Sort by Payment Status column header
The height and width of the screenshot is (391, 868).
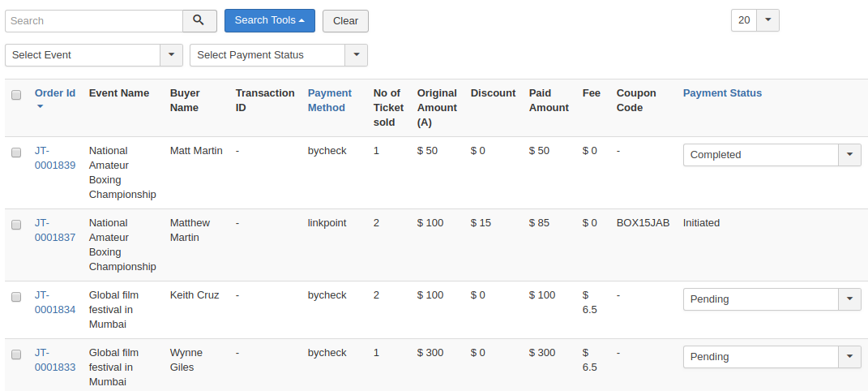pos(722,93)
